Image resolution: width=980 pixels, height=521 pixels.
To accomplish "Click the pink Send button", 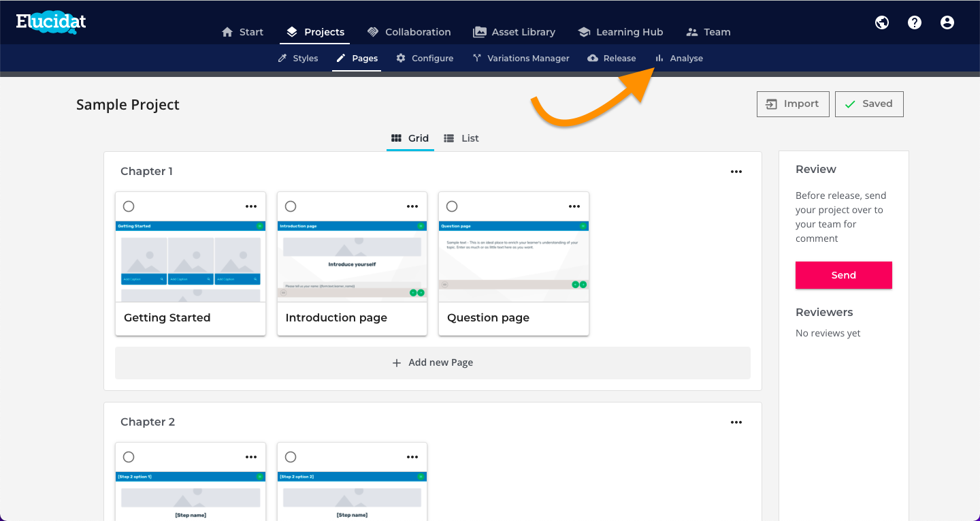I will click(x=844, y=275).
